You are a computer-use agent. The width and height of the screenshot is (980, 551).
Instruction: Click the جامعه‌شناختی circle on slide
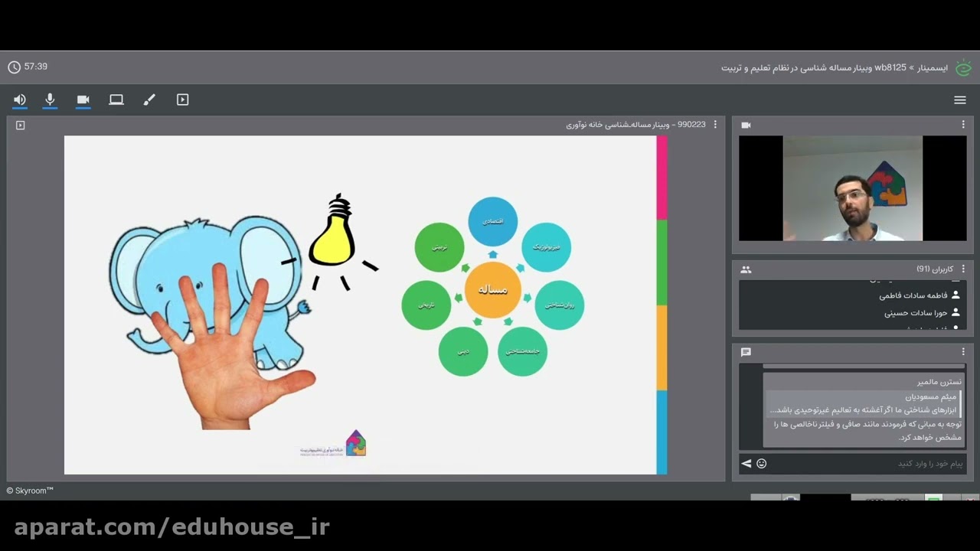[522, 351]
